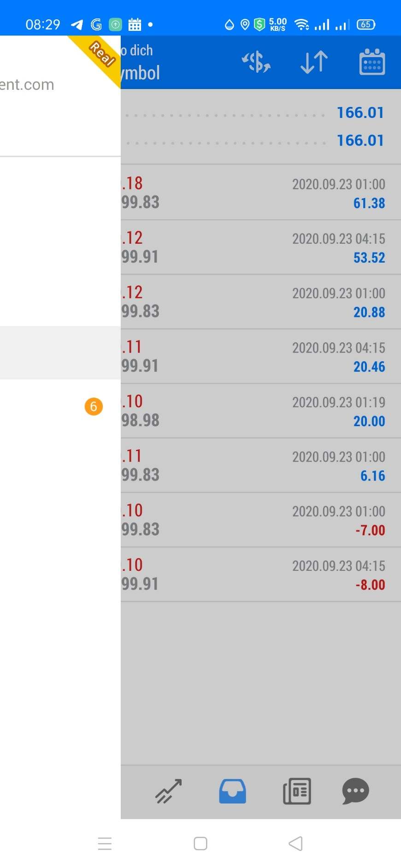401x868 pixels.
Task: Tap the currency symbol filter icon
Action: pyautogui.click(x=256, y=62)
